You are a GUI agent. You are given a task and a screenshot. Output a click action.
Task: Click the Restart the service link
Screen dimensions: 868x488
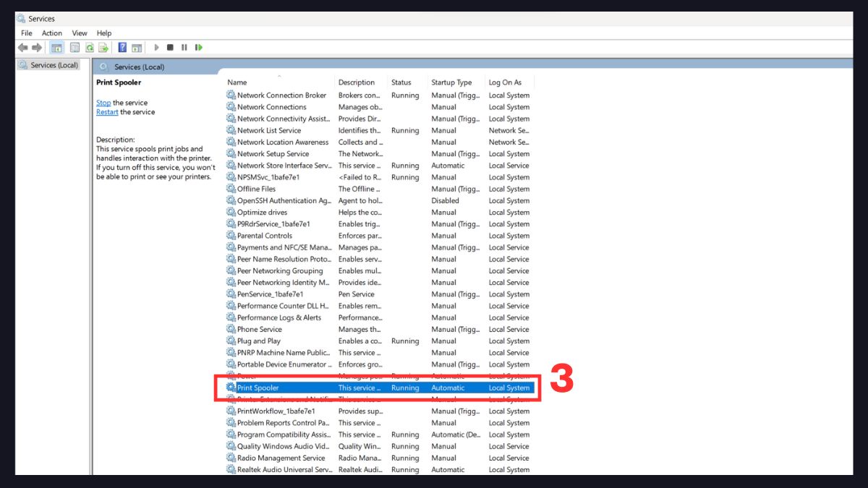(x=107, y=112)
